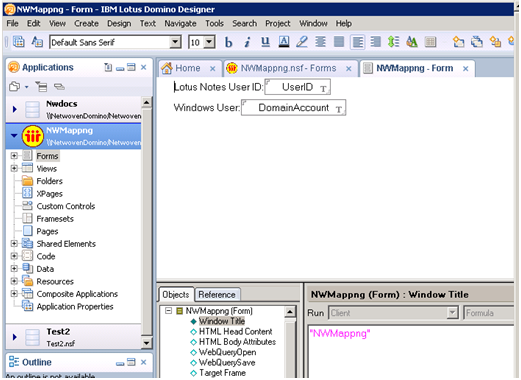Collapse the NWMappng application
521x380 pixels.
click(x=14, y=136)
